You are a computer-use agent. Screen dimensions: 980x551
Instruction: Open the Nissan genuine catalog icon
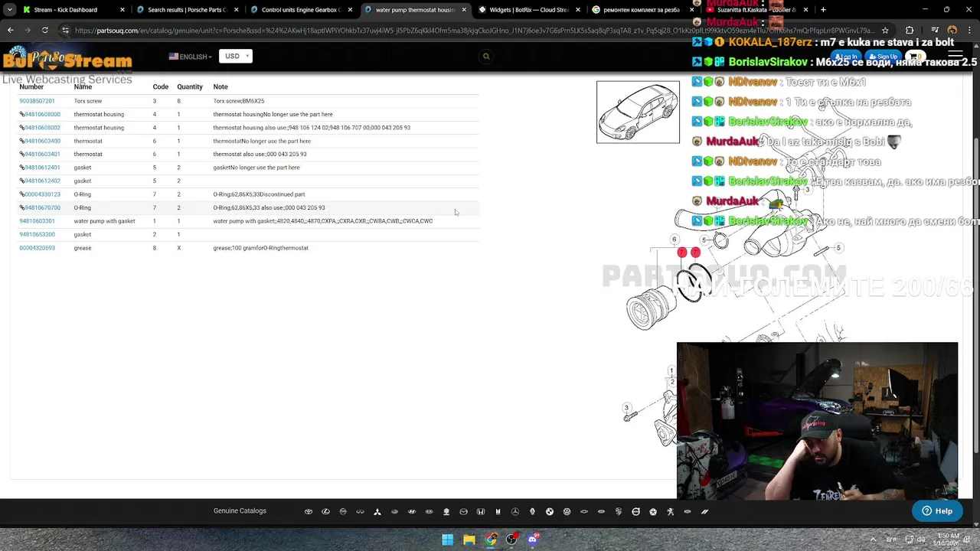pos(343,511)
